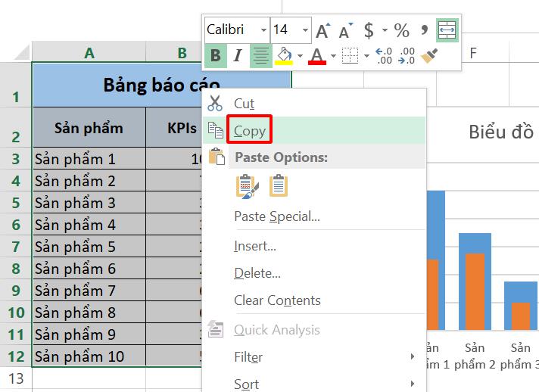Select row 13 header
Viewport: 539px width, 392px height.
(16, 378)
